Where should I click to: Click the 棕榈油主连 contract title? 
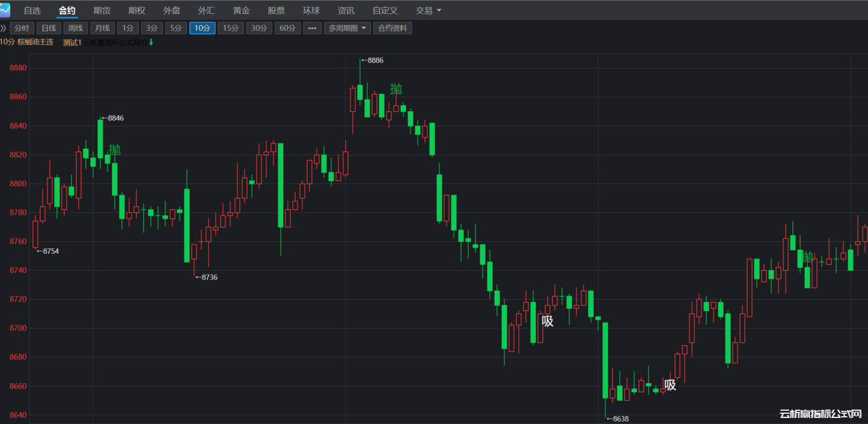(35, 42)
